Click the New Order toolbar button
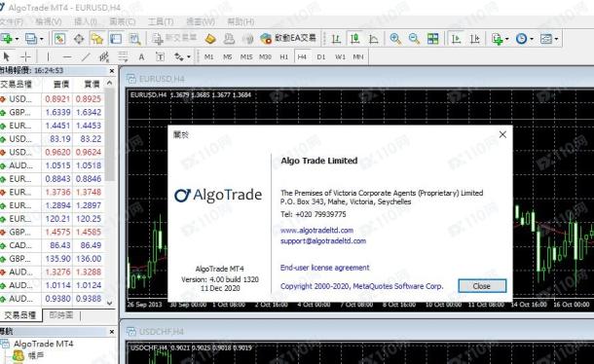The image size is (594, 364). click(x=174, y=38)
